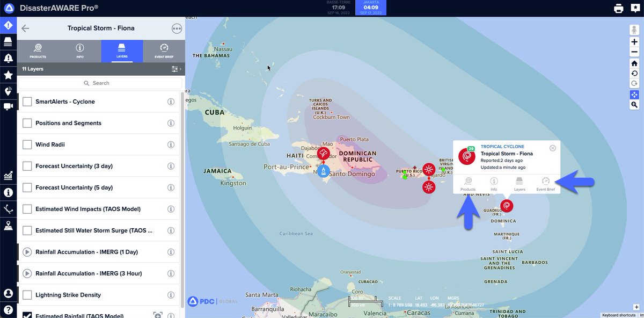Image resolution: width=644 pixels, height=318 pixels.
Task: Enable Positions and Segments layer checkbox
Action: click(27, 123)
